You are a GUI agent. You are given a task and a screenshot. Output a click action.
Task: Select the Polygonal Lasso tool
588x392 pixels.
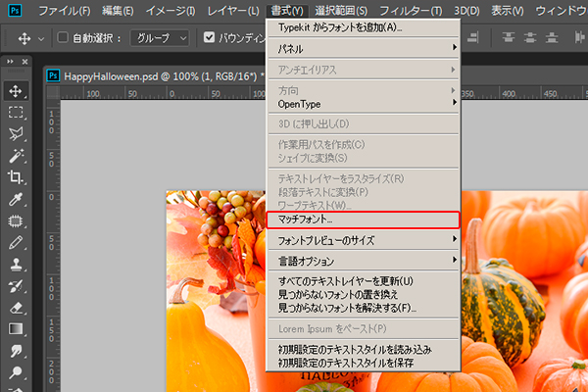pyautogui.click(x=16, y=133)
